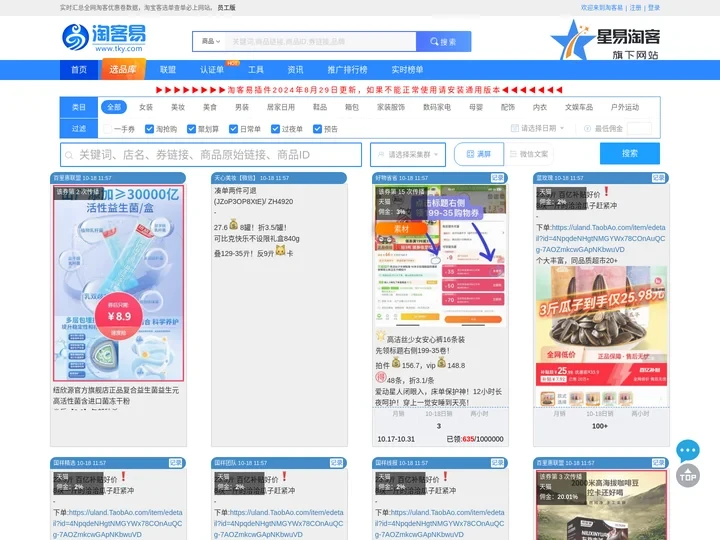The width and height of the screenshot is (720, 540).
Task: Click 记录 icon on 国祥团队 card
Action: point(337,463)
